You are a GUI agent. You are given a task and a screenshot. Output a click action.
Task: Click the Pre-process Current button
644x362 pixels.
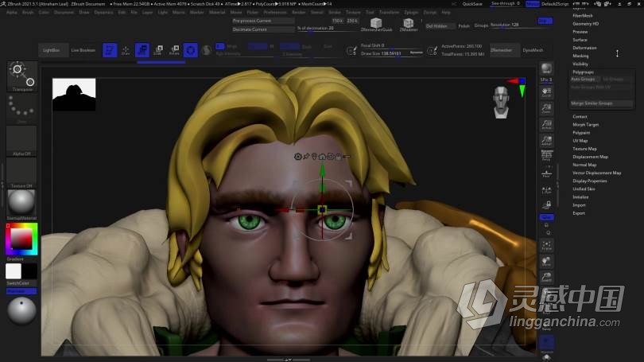point(263,21)
